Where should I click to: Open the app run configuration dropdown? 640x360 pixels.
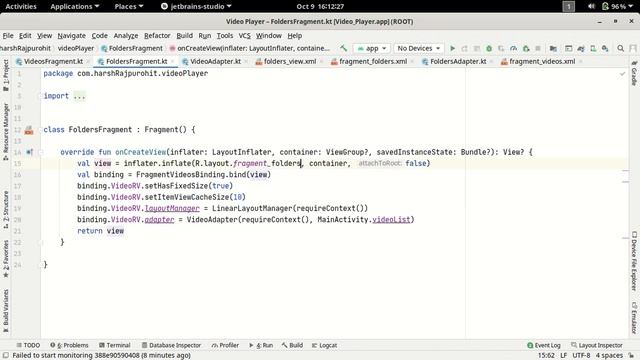pyautogui.click(x=371, y=48)
